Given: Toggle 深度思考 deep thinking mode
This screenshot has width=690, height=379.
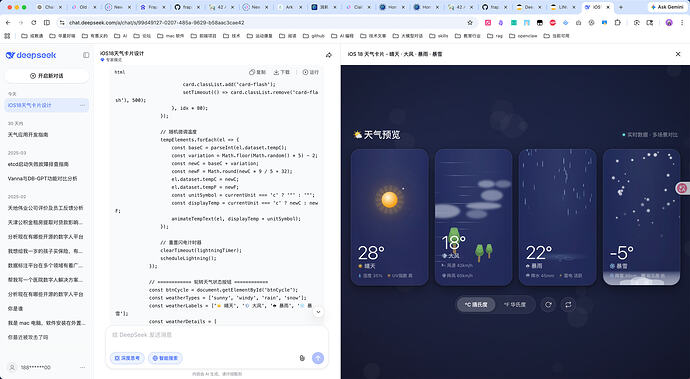Looking at the screenshot, I should [127, 358].
